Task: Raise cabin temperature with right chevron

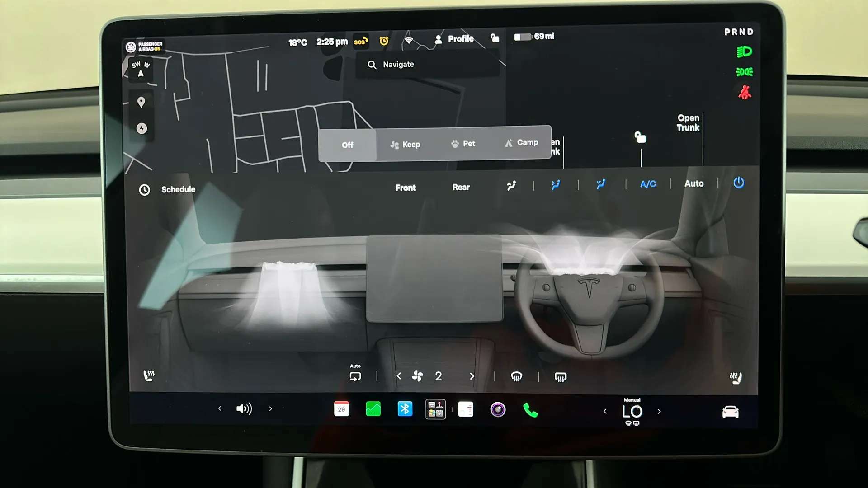Action: point(659,412)
